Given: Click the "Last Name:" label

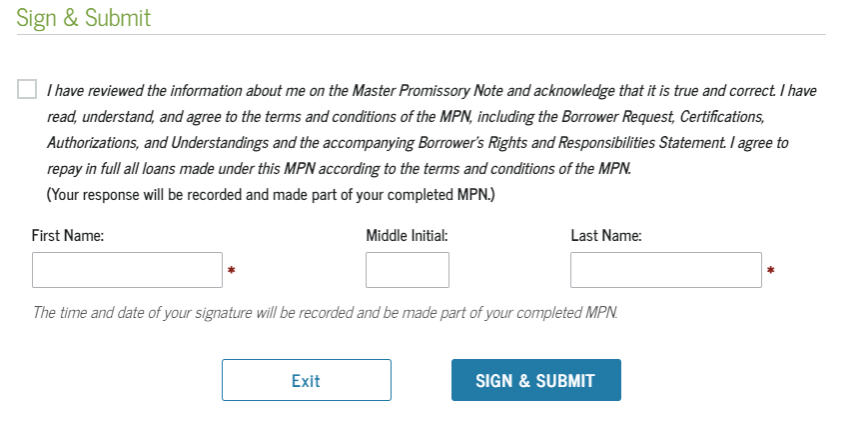Looking at the screenshot, I should pyautogui.click(x=605, y=236).
